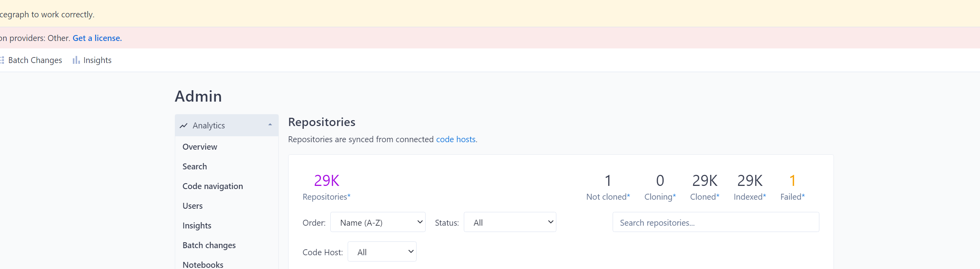This screenshot has height=269, width=980.
Task: Click the Search repositories input field
Action: (x=715, y=222)
